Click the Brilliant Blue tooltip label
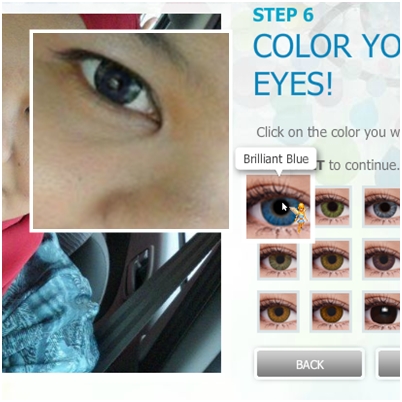The width and height of the screenshot is (402, 402). [x=276, y=159]
